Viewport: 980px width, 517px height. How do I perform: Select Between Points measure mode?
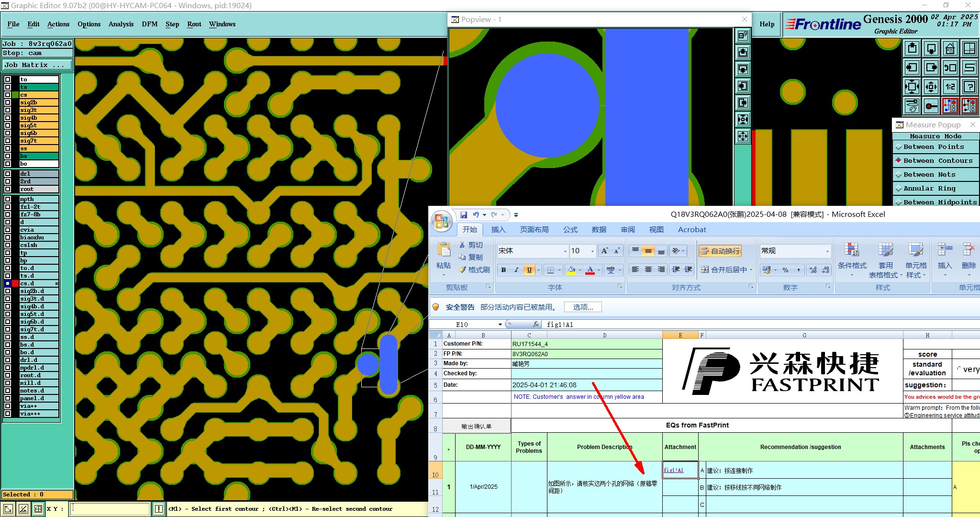pos(933,147)
